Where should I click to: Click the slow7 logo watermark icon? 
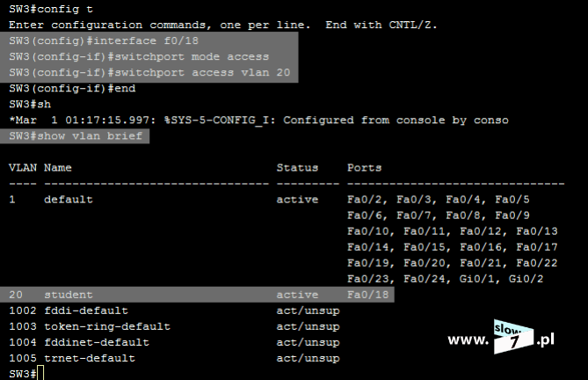(x=513, y=337)
